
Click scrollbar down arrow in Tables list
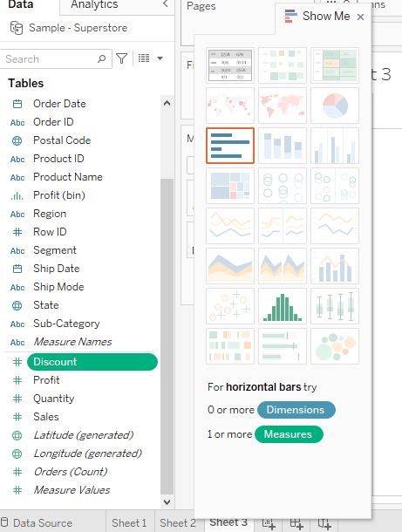(x=167, y=501)
